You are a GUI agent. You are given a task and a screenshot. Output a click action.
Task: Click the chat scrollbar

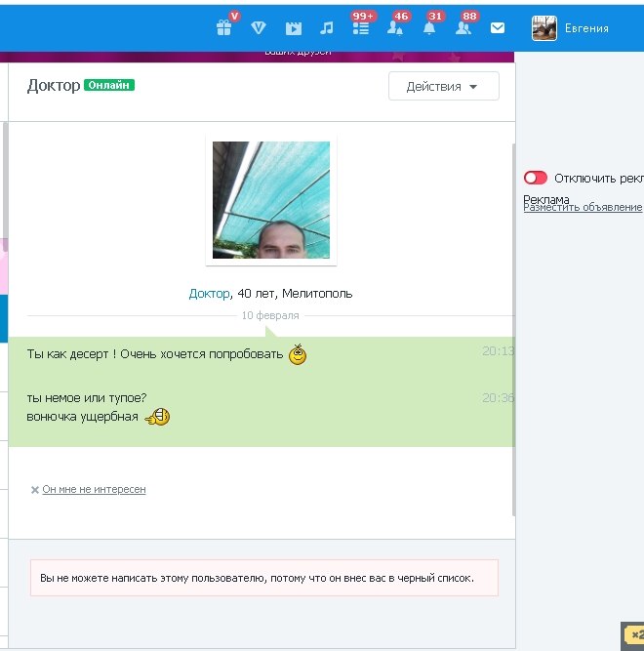(x=513, y=322)
